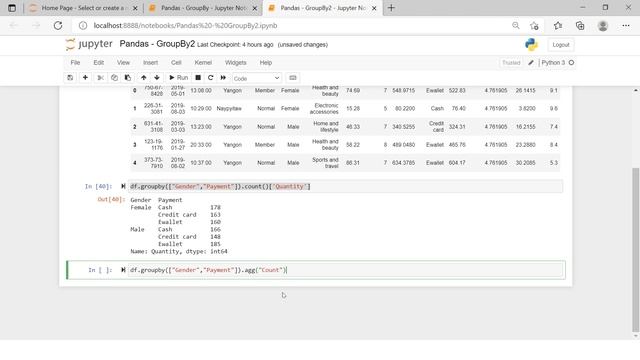Open the browser tab actions menu icon
This screenshot has height=360, width=640.
(x=12, y=8)
